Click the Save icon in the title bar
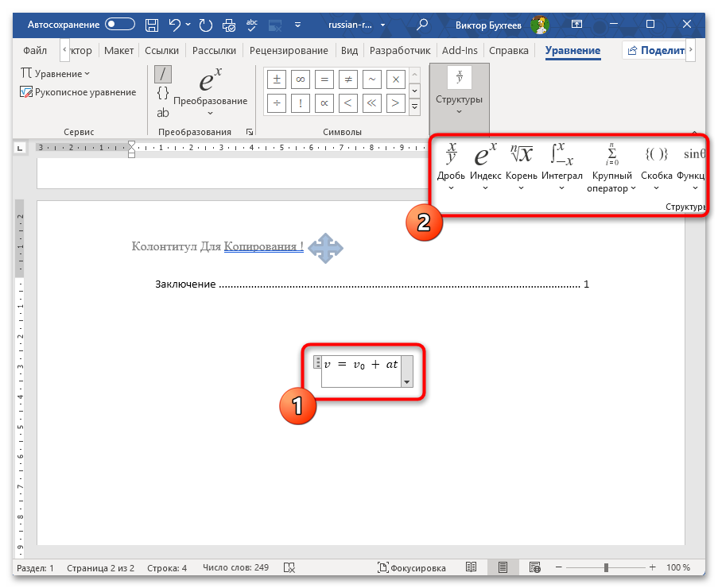Screen dimensions: 718x588 click(152, 25)
